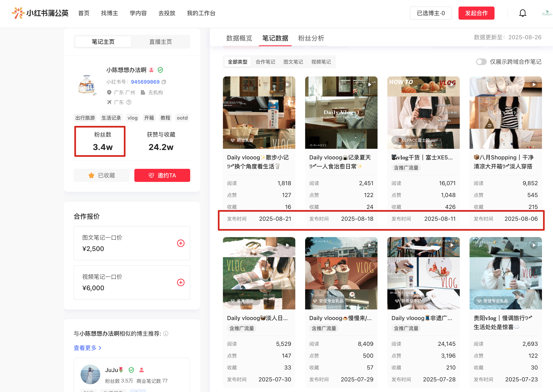Click the green verified shield badge

(x=160, y=70)
